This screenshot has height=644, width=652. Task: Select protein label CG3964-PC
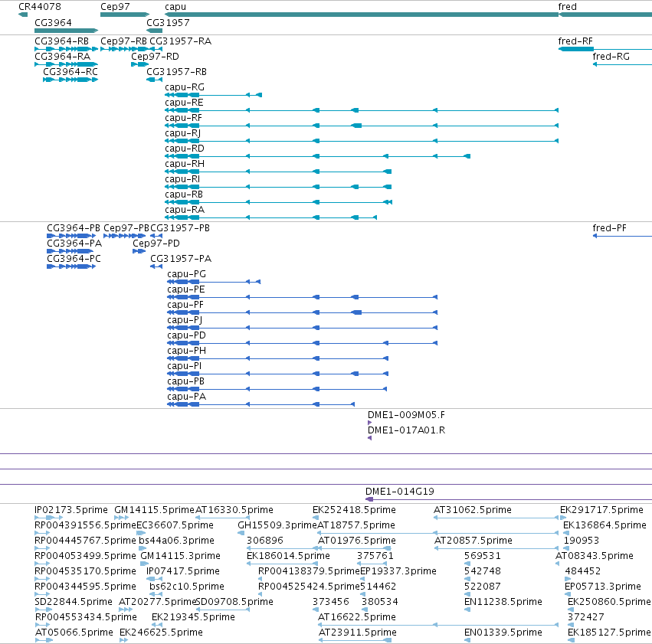[74, 259]
